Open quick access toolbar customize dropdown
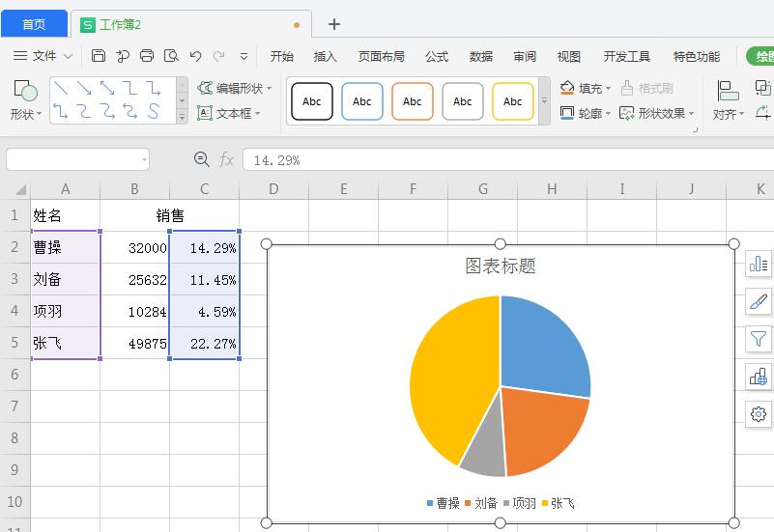 coord(244,57)
